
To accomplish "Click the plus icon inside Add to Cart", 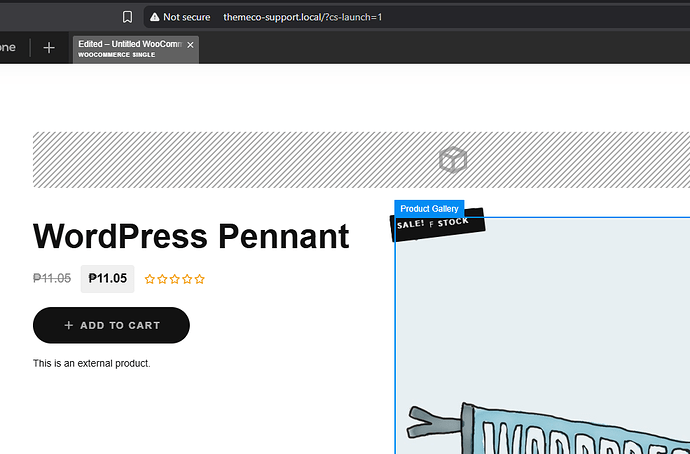I will 68,325.
